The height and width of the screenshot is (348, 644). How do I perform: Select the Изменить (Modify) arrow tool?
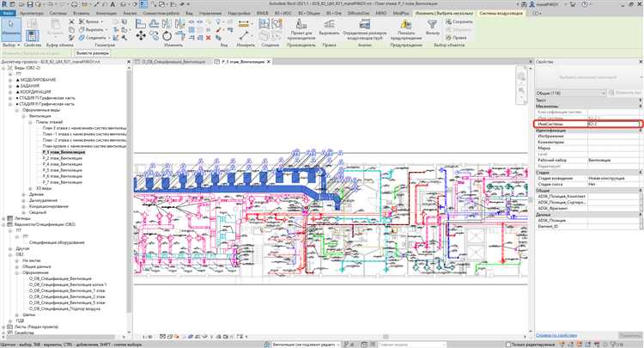[x=11, y=28]
